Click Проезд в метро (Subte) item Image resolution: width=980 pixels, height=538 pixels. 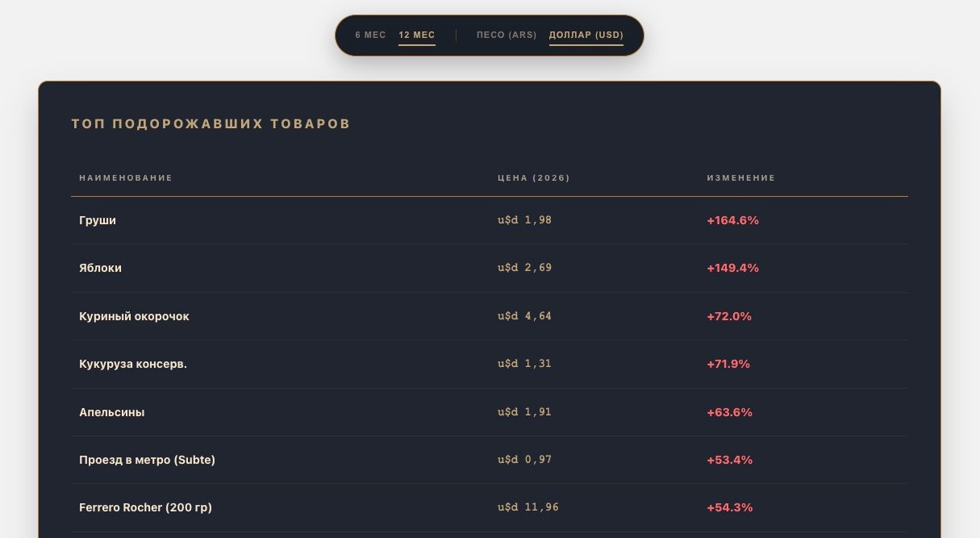coord(147,460)
